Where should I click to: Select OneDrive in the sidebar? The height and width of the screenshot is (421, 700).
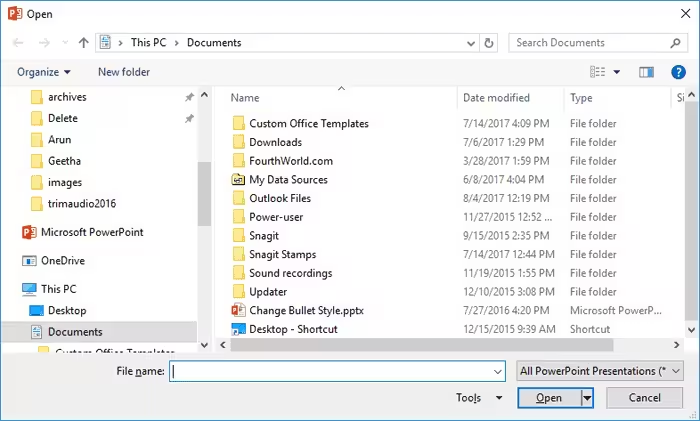62,260
